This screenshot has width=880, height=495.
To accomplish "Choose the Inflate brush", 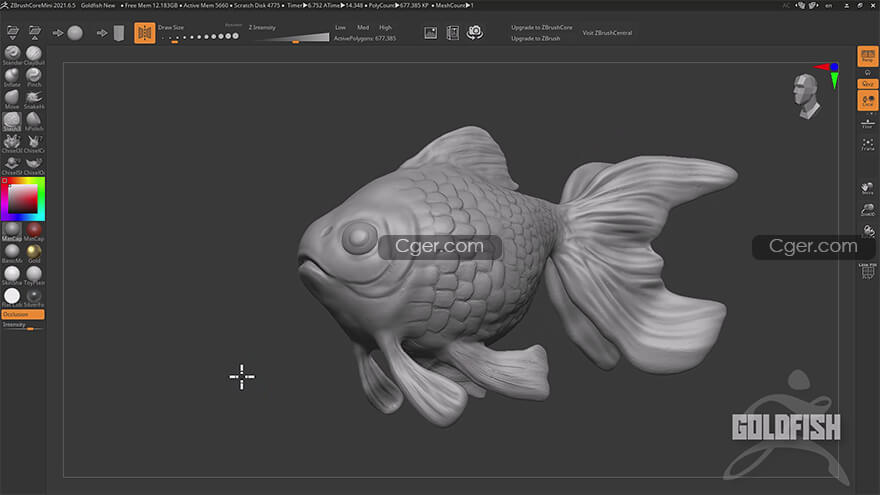I will pos(12,75).
